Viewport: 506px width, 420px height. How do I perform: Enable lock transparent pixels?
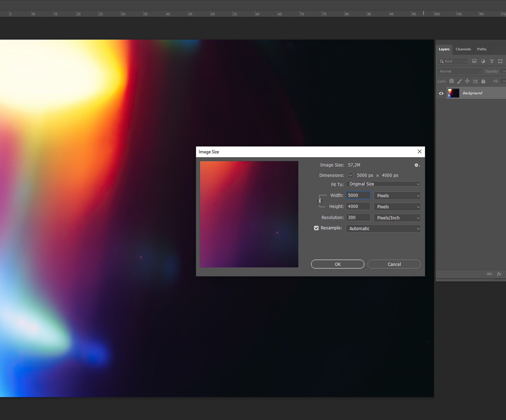(x=452, y=81)
